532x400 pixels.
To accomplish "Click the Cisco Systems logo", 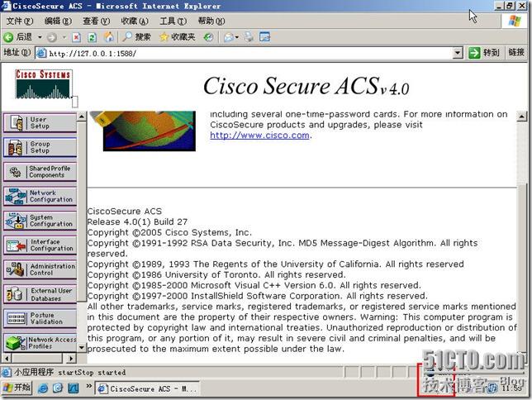I will (44, 84).
